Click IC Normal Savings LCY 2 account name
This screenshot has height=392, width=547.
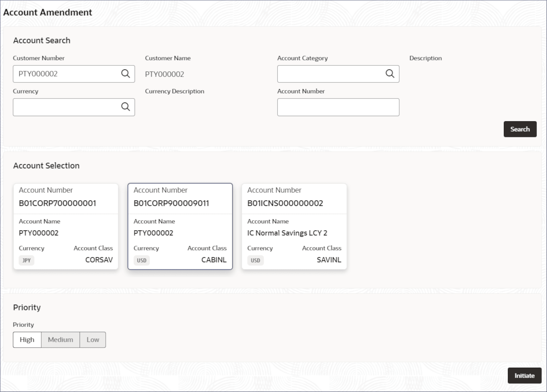pyautogui.click(x=287, y=233)
